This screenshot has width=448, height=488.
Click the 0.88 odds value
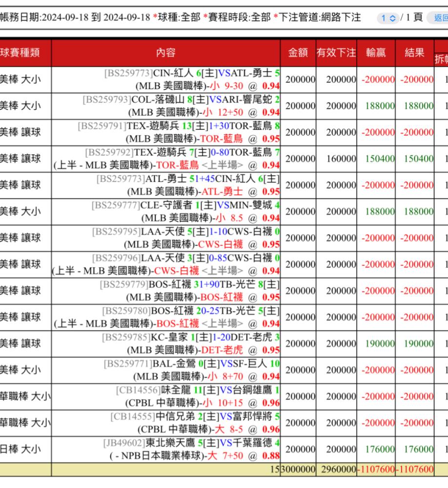point(271,456)
